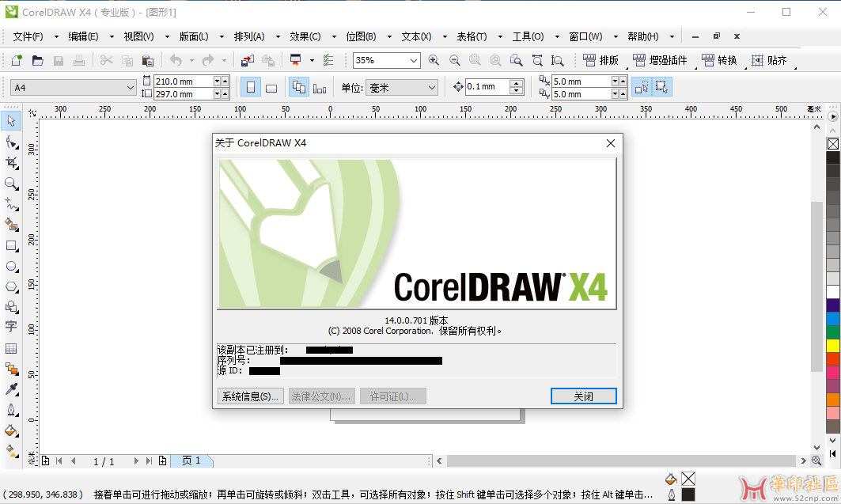Select the Crop tool
The height and width of the screenshot is (504, 841).
(11, 162)
